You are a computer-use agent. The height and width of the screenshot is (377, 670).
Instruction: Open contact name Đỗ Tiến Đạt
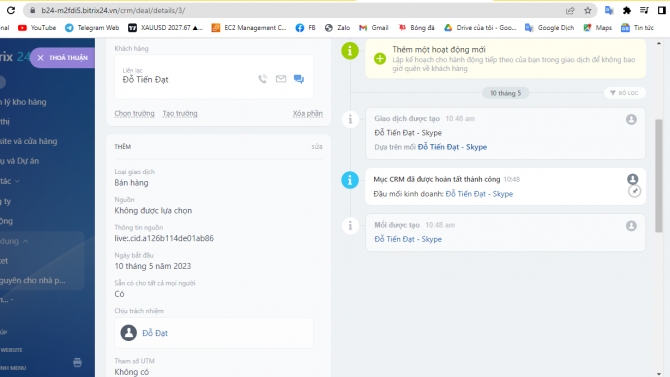(x=146, y=80)
